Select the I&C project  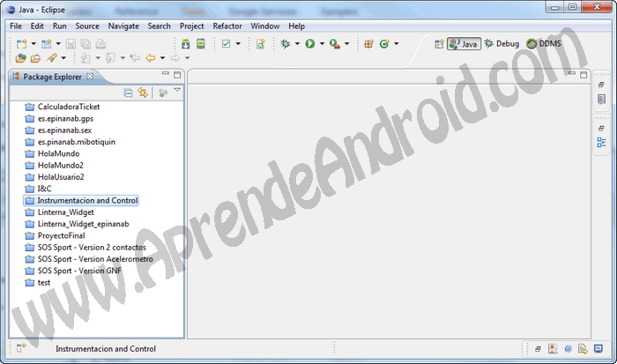click(44, 189)
